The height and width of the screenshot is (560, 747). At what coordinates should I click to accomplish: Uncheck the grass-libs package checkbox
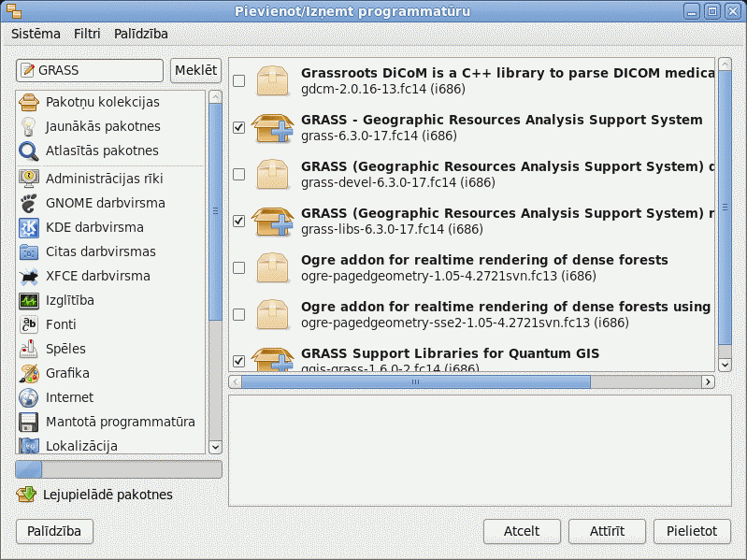coord(238,221)
